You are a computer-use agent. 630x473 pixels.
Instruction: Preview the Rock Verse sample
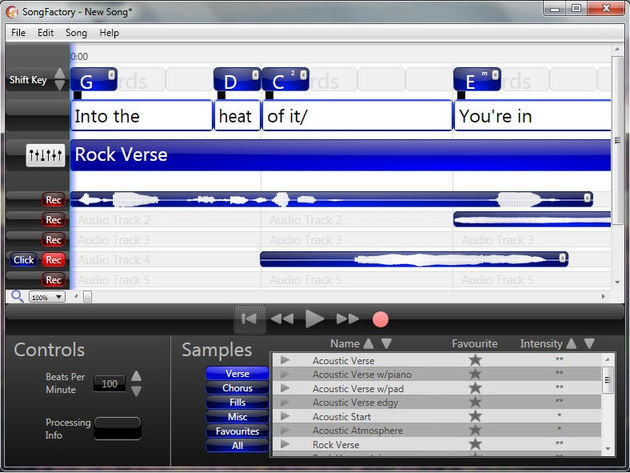click(x=285, y=444)
